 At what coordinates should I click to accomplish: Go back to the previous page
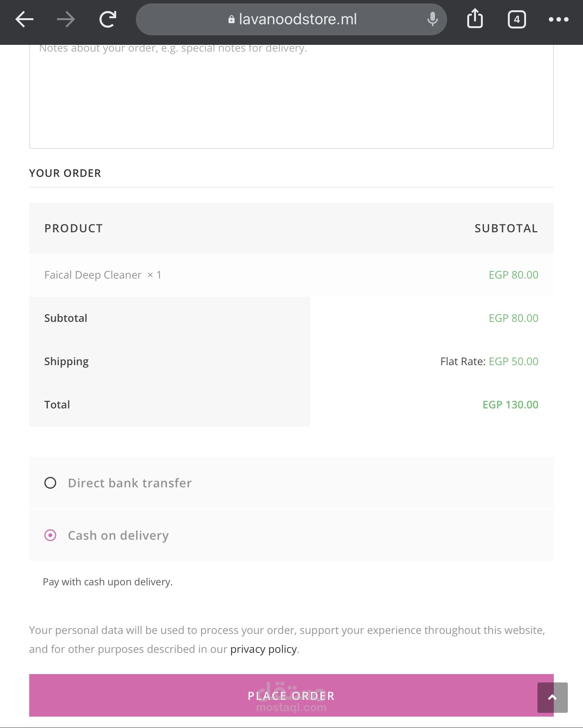[24, 19]
